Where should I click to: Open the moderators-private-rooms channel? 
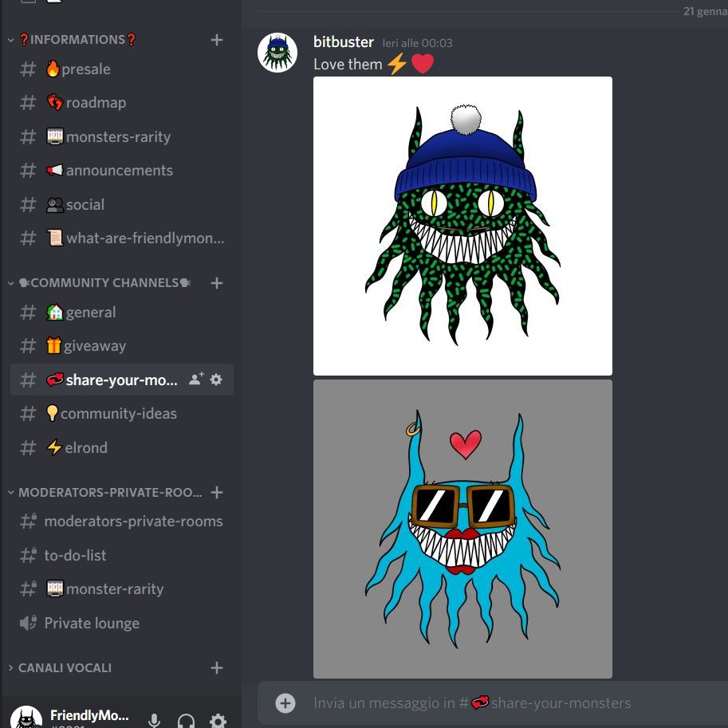click(x=122, y=521)
